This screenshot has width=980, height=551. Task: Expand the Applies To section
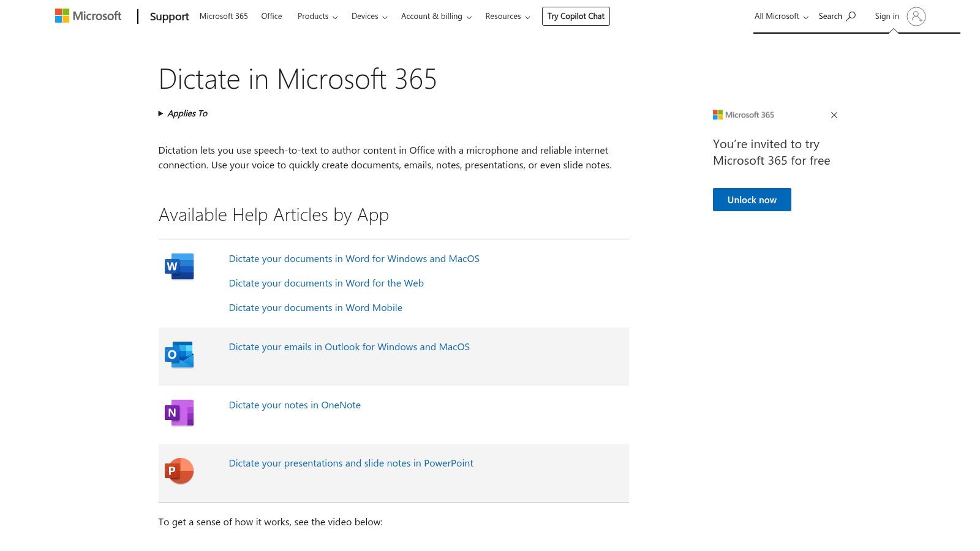point(183,113)
